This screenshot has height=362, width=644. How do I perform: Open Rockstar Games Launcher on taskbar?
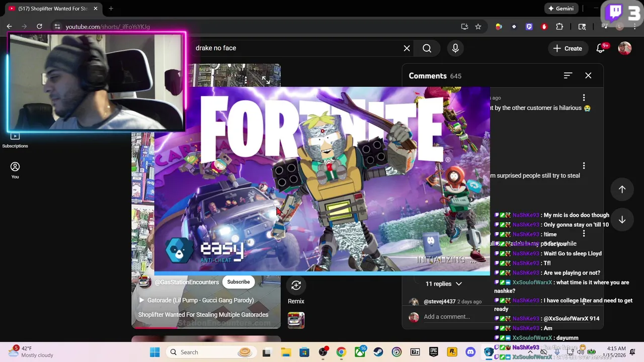pos(452,352)
